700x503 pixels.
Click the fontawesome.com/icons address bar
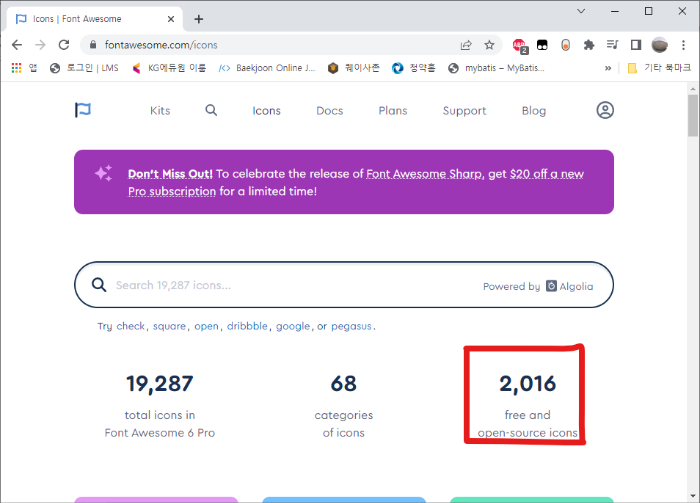click(x=290, y=45)
